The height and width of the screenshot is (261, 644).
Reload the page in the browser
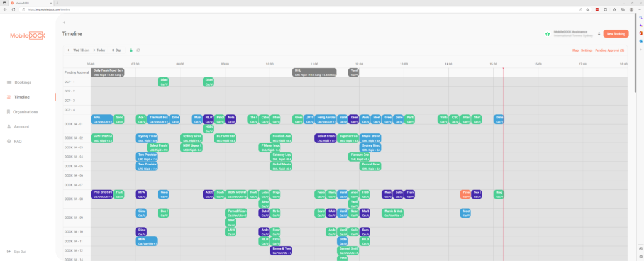point(13,9)
